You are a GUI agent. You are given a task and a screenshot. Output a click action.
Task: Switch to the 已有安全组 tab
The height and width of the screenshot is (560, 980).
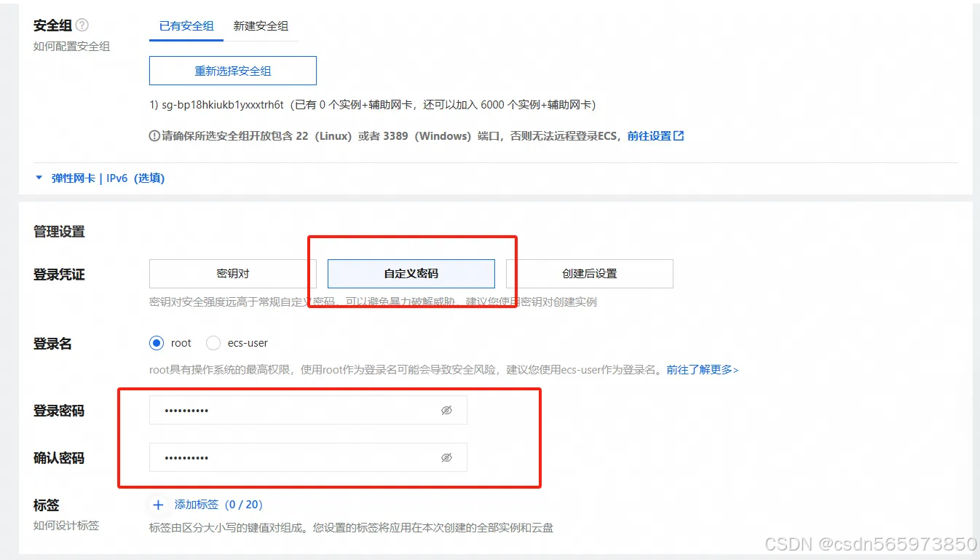tap(186, 25)
